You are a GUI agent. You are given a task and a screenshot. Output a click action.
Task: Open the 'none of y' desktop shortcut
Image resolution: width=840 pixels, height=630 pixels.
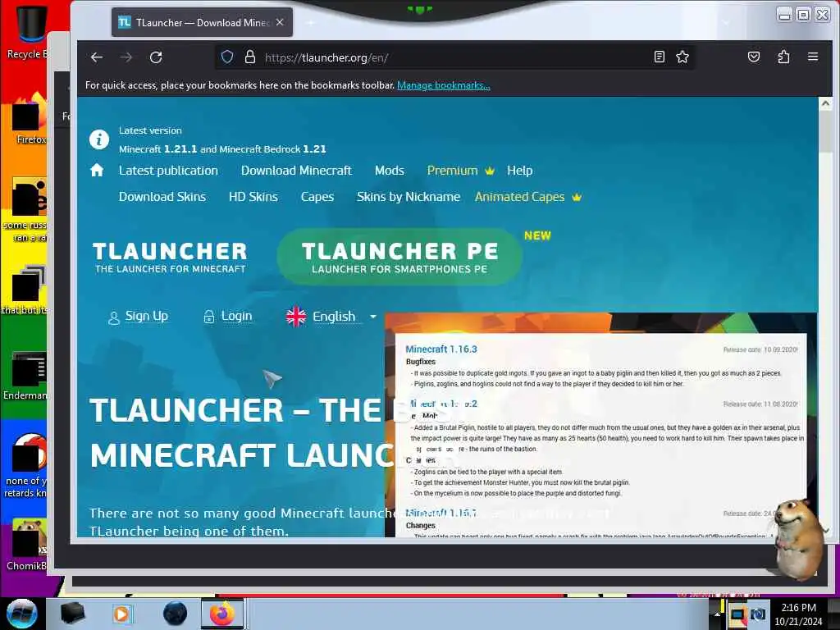(x=25, y=466)
